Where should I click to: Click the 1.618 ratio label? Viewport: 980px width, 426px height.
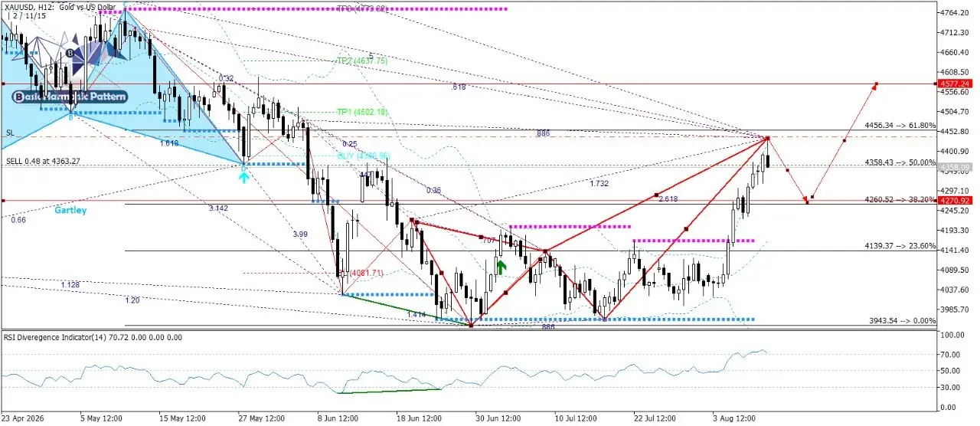[170, 143]
